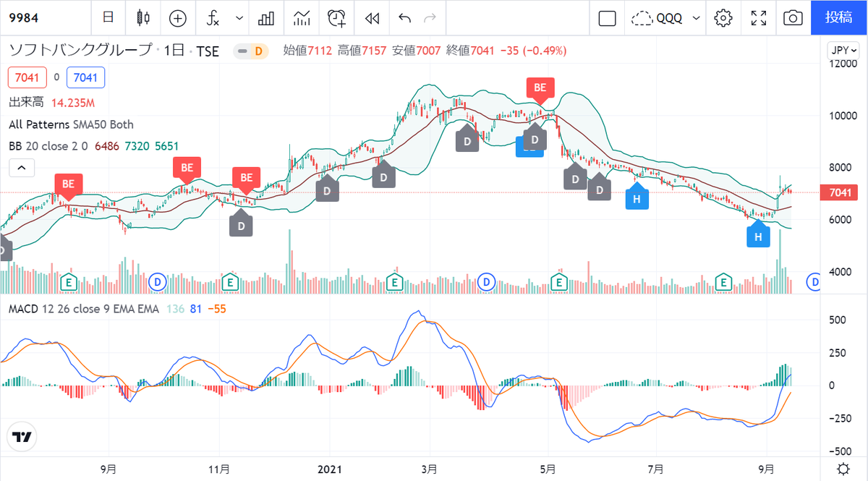Open chart settings gear in top toolbar

click(x=723, y=17)
